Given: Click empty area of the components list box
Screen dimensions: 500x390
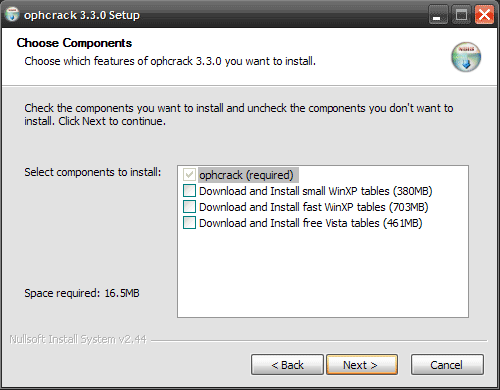Looking at the screenshot, I should tap(323, 273).
